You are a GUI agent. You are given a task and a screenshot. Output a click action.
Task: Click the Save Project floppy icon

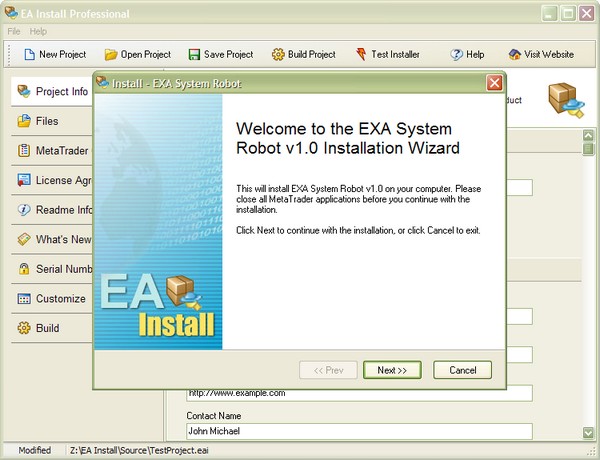tap(194, 55)
